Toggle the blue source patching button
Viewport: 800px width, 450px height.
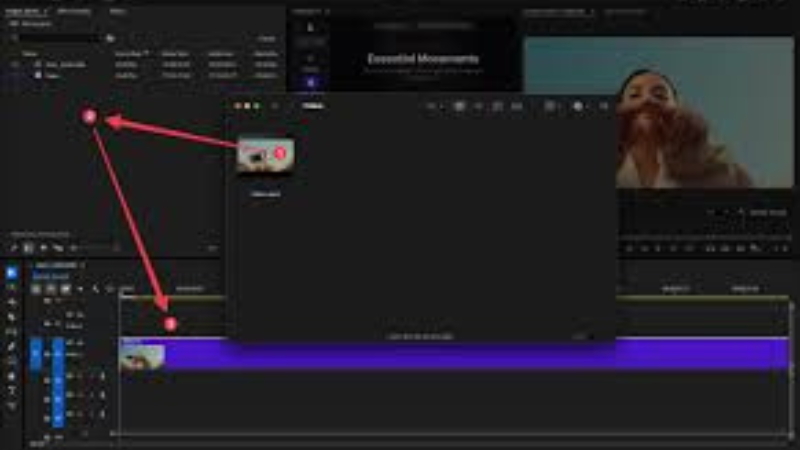coord(37,354)
